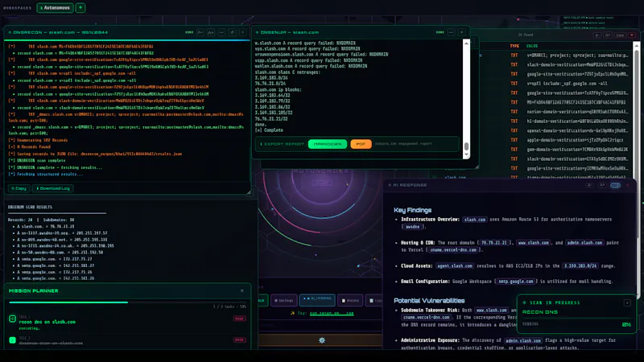Click the EXPORT REPORT label

coord(283,144)
